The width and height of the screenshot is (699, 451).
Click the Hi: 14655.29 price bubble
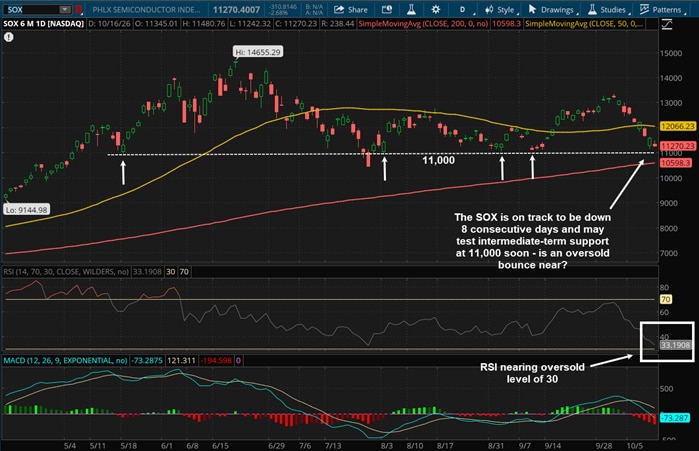[x=258, y=52]
